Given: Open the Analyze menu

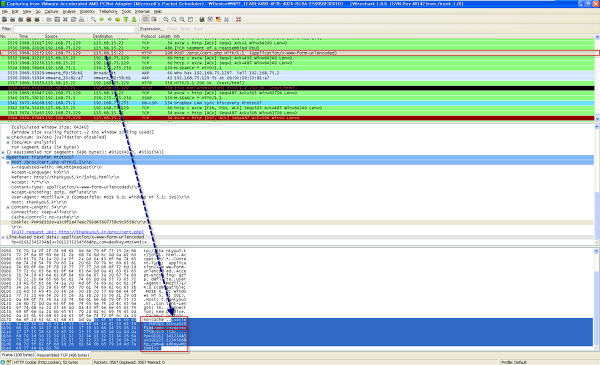Looking at the screenshot, I should pos(69,12).
